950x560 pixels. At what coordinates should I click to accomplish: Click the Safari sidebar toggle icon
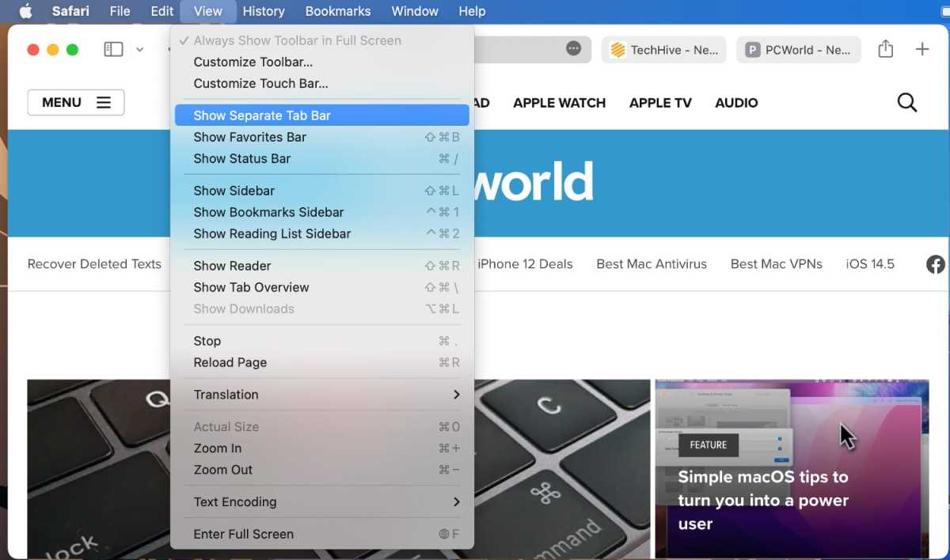(113, 49)
